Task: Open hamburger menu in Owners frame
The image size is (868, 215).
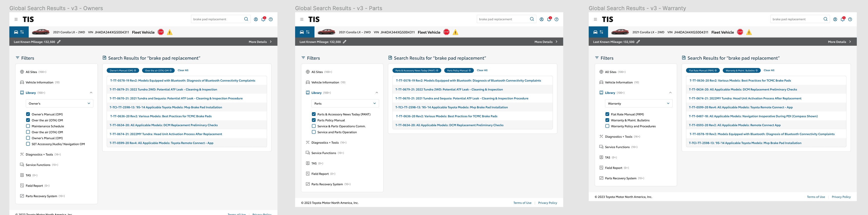Action: pyautogui.click(x=16, y=19)
